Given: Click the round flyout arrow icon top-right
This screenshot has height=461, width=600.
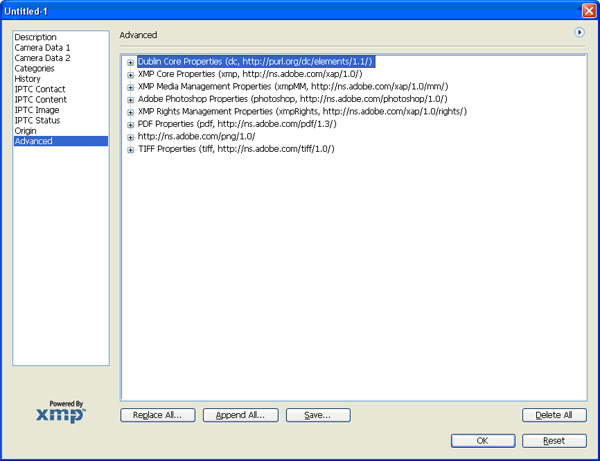Looking at the screenshot, I should point(579,33).
